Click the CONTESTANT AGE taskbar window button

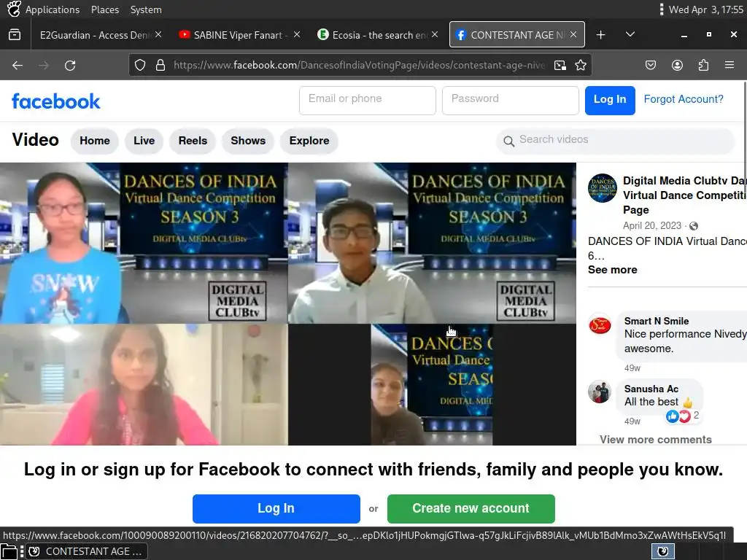pos(87,551)
